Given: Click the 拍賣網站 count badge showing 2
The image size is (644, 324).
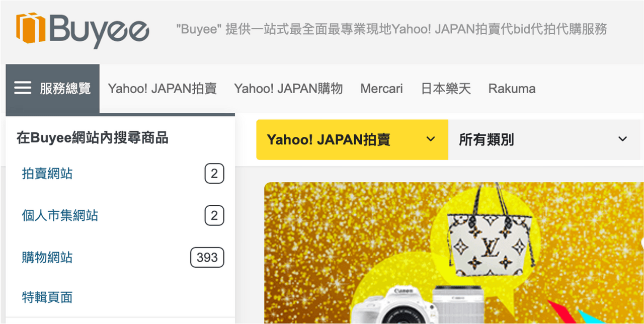Looking at the screenshot, I should tap(214, 173).
